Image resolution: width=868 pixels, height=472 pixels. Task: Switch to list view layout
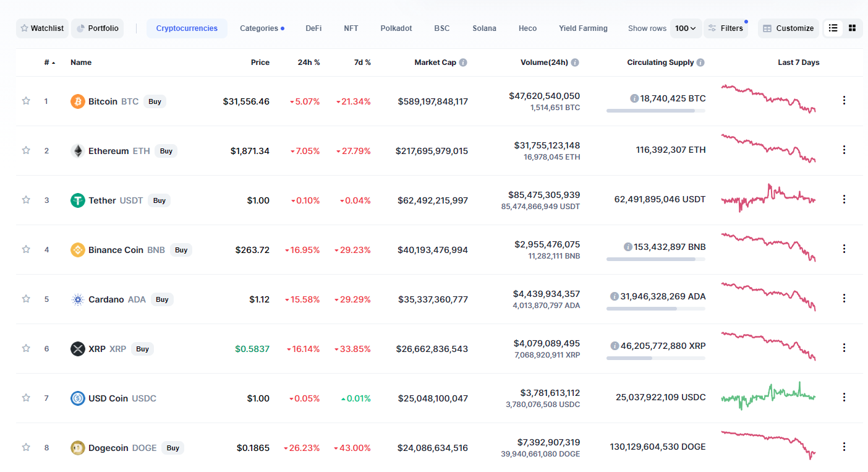(x=833, y=28)
